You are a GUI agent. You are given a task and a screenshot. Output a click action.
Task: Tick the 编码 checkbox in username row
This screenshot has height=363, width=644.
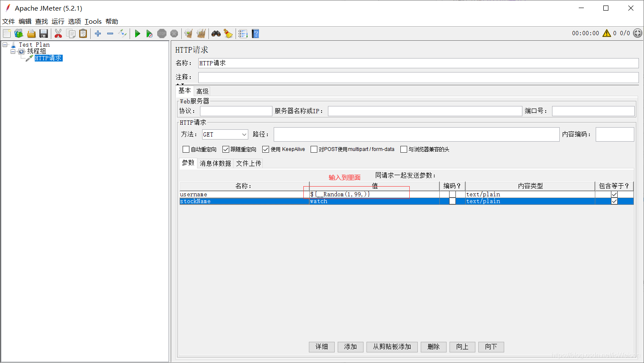pos(452,194)
